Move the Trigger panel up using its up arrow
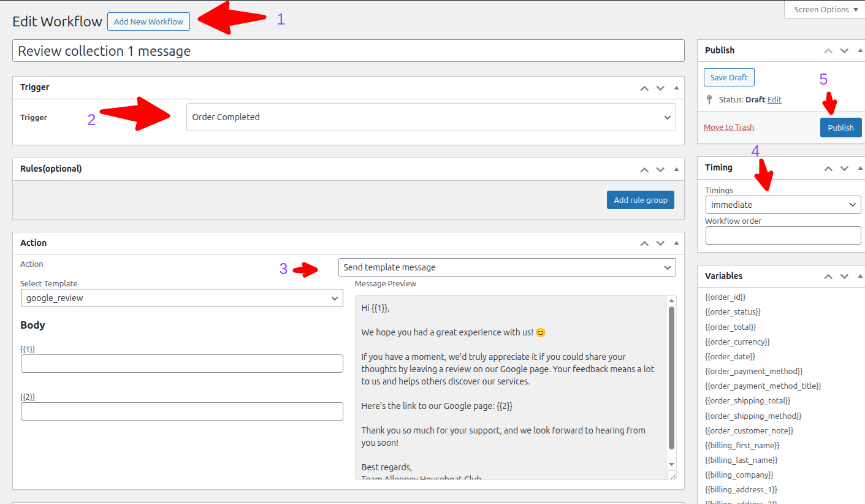The image size is (865, 504). point(644,87)
